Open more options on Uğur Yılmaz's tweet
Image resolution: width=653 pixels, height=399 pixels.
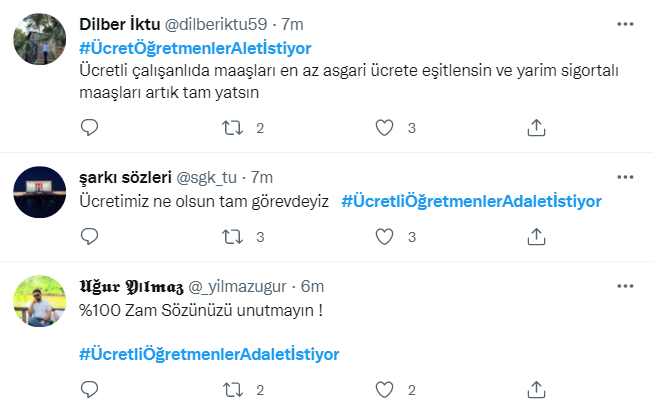[x=625, y=286]
